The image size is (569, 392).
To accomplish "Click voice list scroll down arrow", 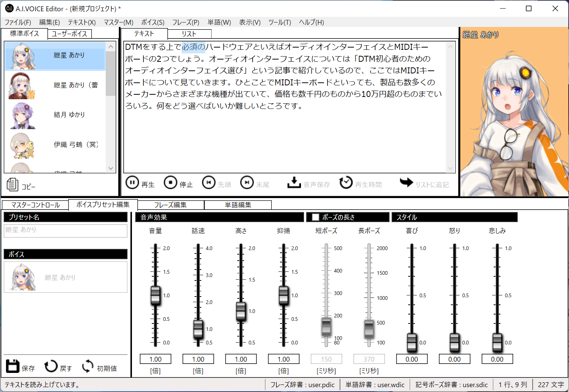I will coord(111,168).
